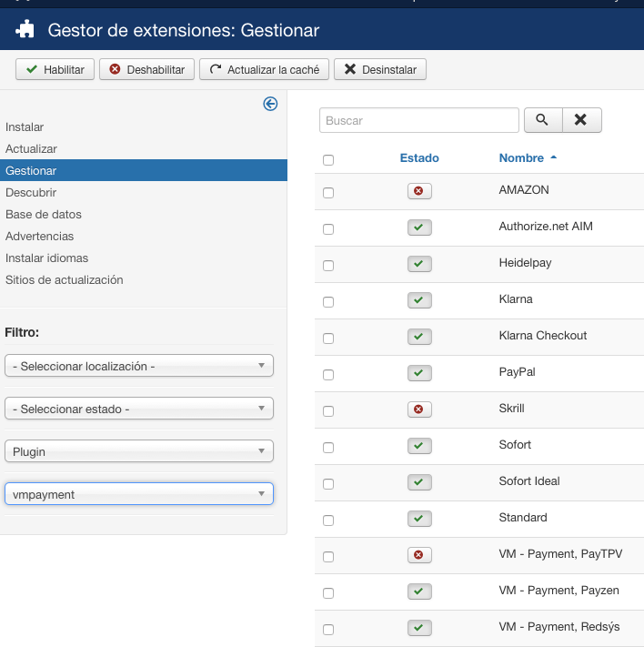Viewport: 644px width, 647px height.
Task: Click into the Buscar search field
Action: coord(418,120)
